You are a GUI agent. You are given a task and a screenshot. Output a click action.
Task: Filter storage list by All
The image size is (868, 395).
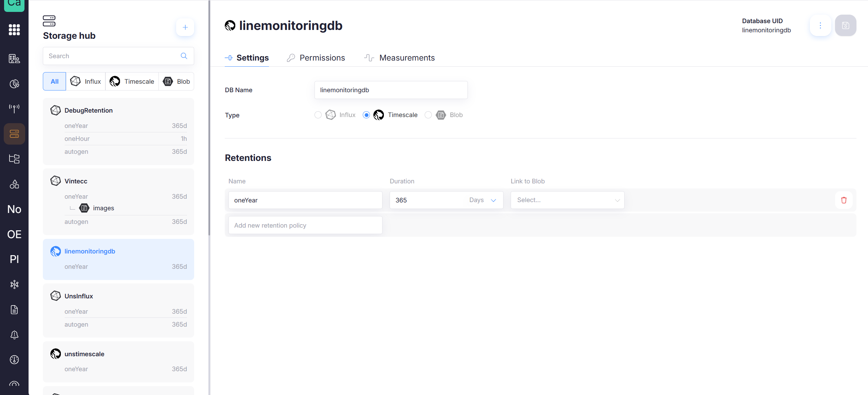(54, 81)
